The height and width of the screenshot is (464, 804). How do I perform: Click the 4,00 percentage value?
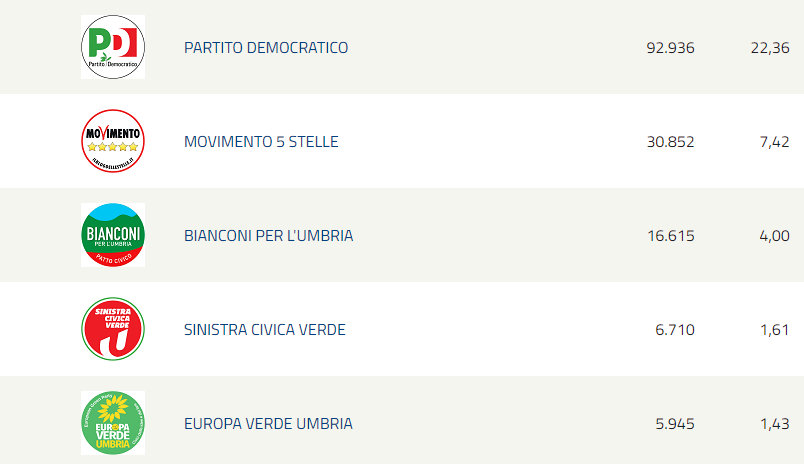[774, 236]
